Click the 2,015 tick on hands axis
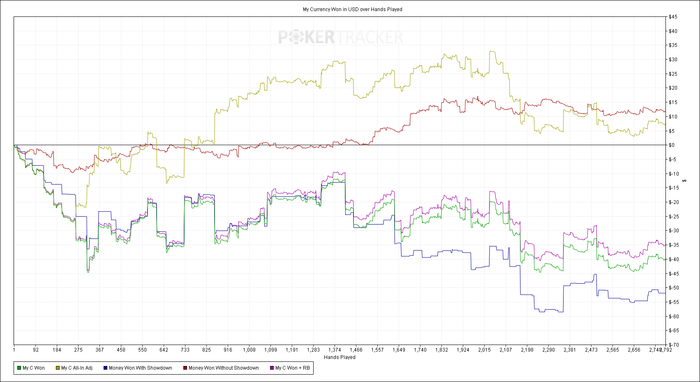700x382 pixels. pyautogui.click(x=484, y=351)
